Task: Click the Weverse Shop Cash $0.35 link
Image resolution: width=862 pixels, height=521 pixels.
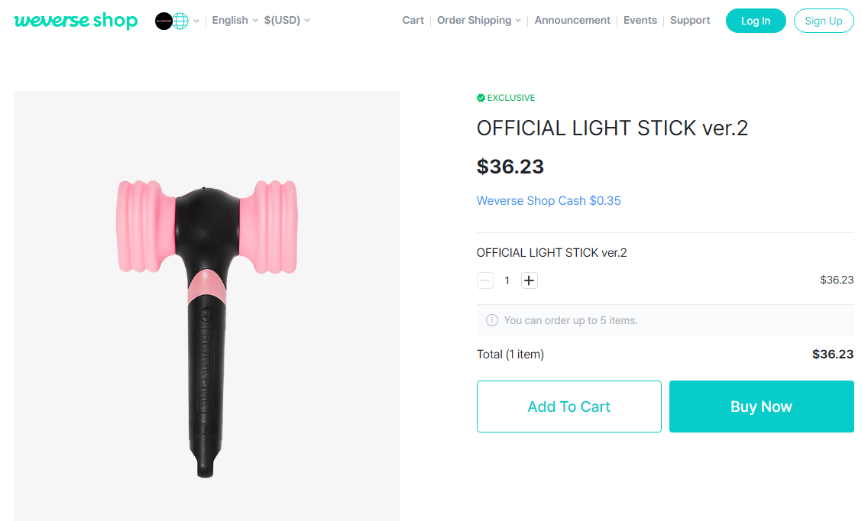Action: 548,201
